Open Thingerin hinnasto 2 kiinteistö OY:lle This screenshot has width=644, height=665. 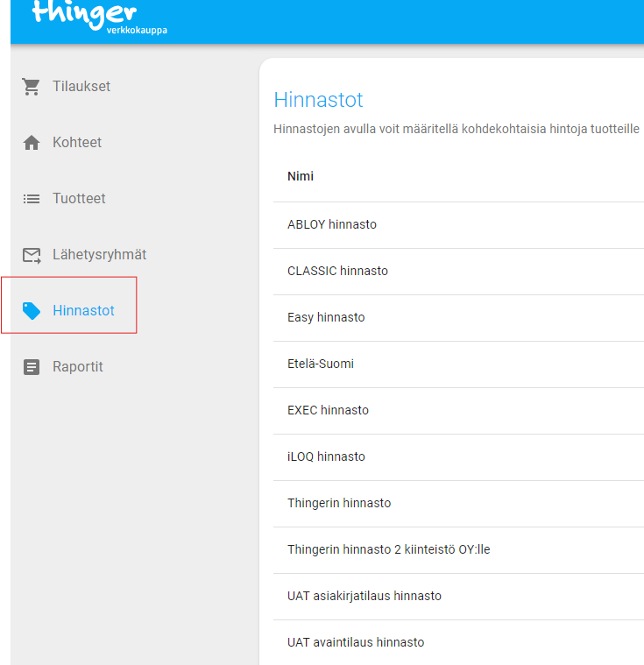click(x=458, y=550)
